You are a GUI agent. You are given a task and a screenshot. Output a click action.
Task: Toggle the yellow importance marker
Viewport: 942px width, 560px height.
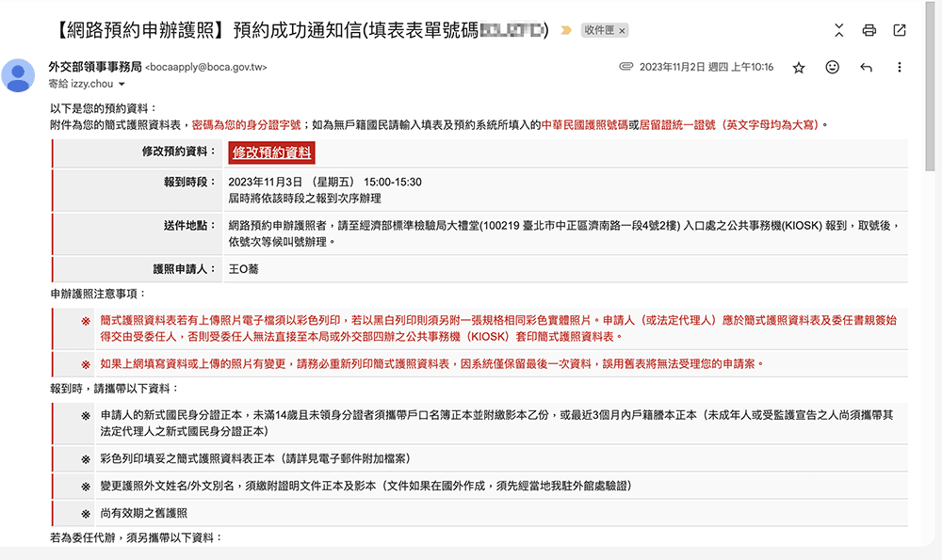tap(565, 30)
